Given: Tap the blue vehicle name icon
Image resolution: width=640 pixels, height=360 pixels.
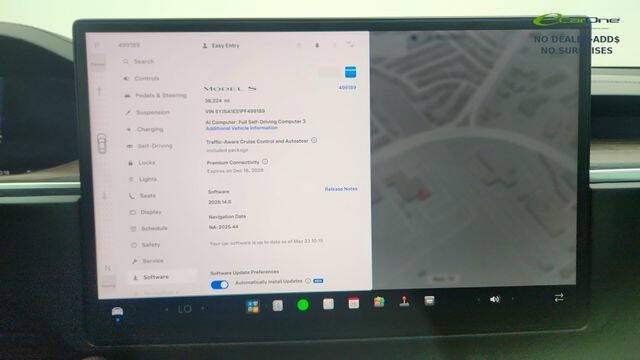Looking at the screenshot, I should (350, 72).
